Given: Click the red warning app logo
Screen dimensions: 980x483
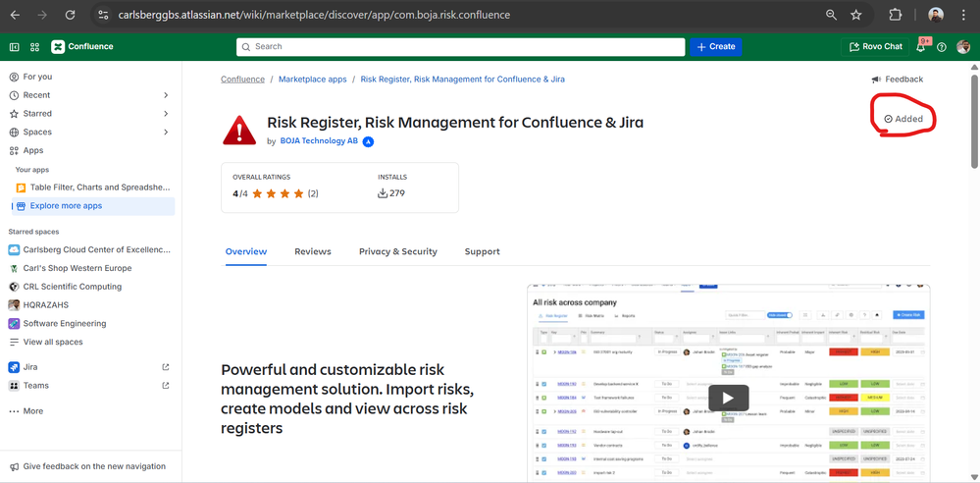Looking at the screenshot, I should 239,131.
